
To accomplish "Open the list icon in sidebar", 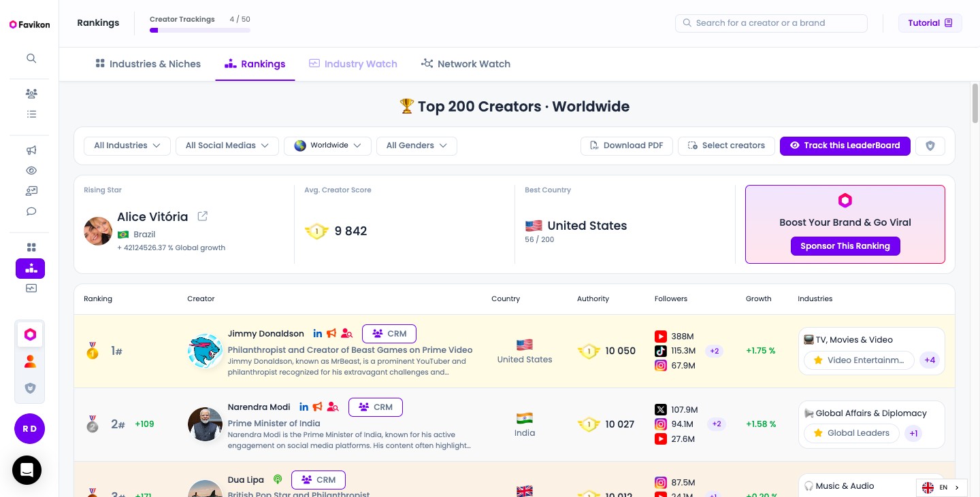I will coord(31,114).
